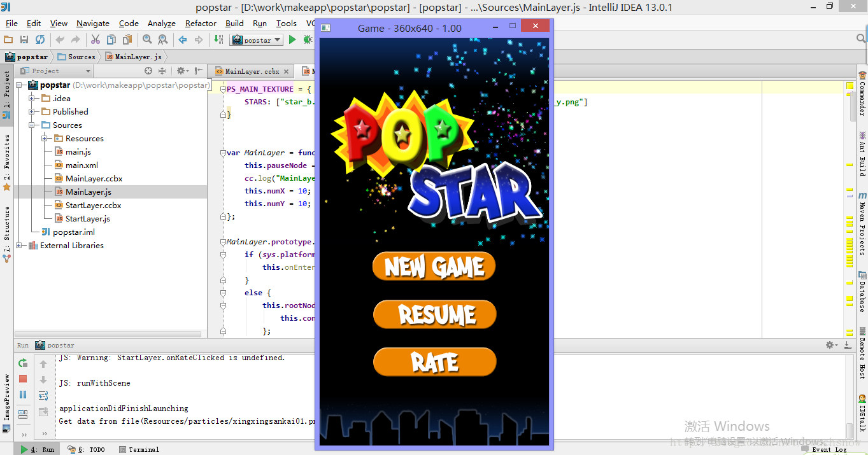Click the Copy icon in toolbar
This screenshot has height=455, width=868.
click(x=111, y=39)
